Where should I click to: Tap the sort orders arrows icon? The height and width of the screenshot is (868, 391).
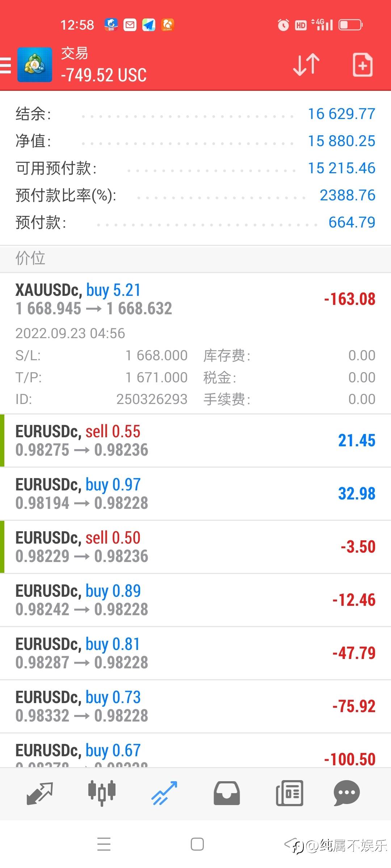tap(306, 65)
